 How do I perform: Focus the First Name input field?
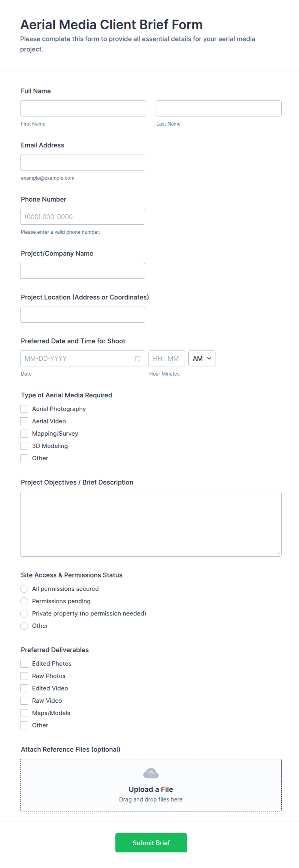click(83, 108)
